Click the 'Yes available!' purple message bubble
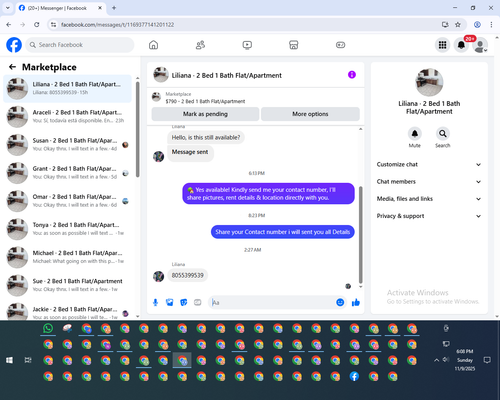Image resolution: width=500 pixels, height=400 pixels. tap(268, 194)
